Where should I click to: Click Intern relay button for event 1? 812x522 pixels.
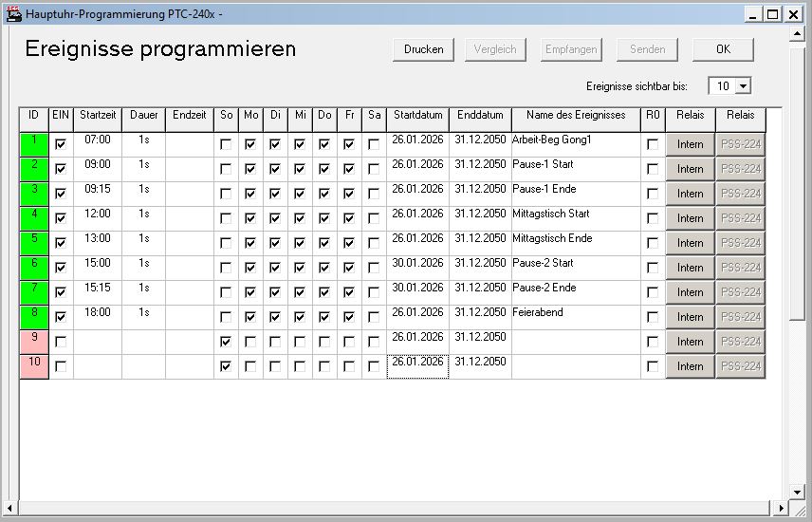point(690,144)
